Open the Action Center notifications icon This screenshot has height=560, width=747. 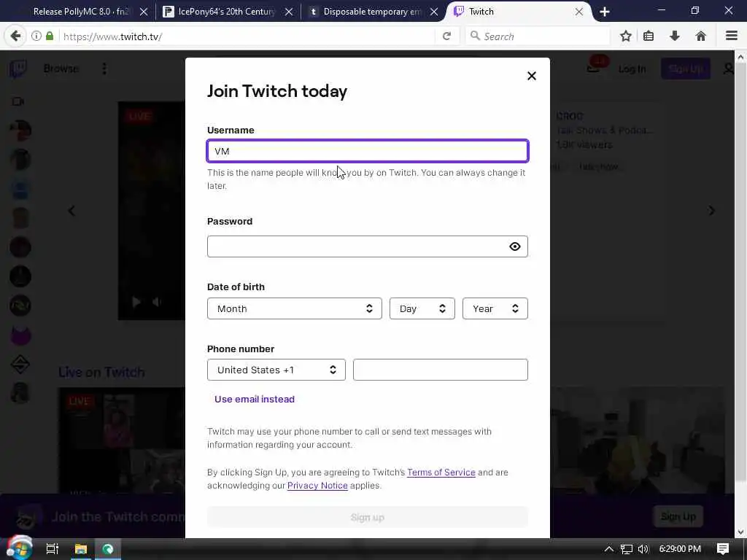723,549
